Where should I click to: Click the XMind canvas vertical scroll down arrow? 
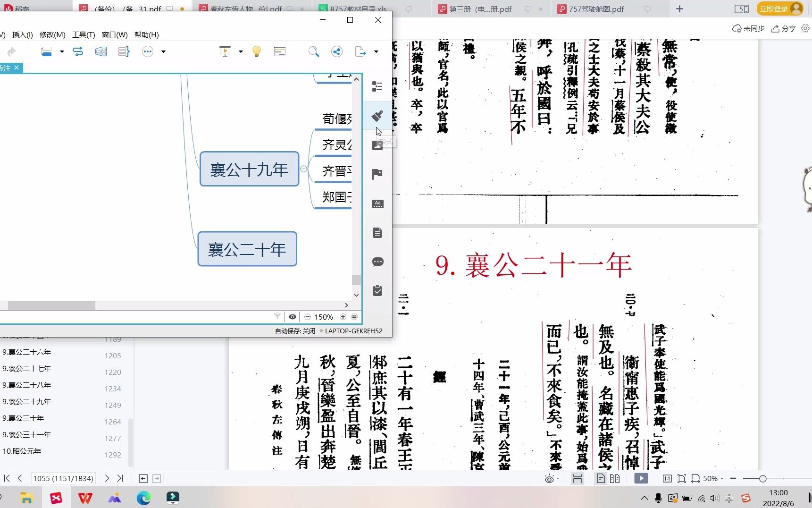point(356,295)
